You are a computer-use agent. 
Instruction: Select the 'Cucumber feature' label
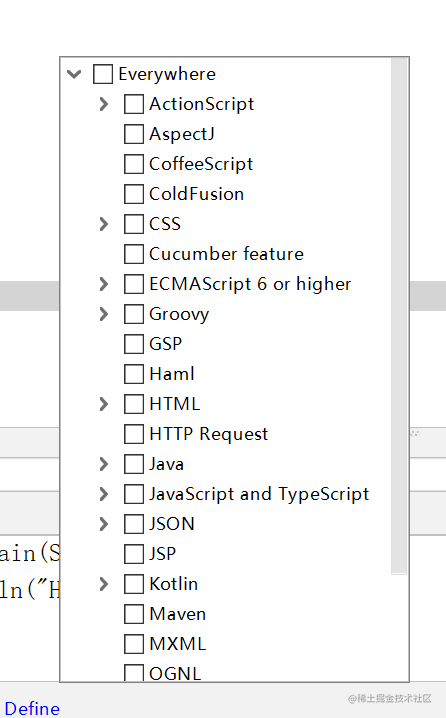[x=226, y=254]
